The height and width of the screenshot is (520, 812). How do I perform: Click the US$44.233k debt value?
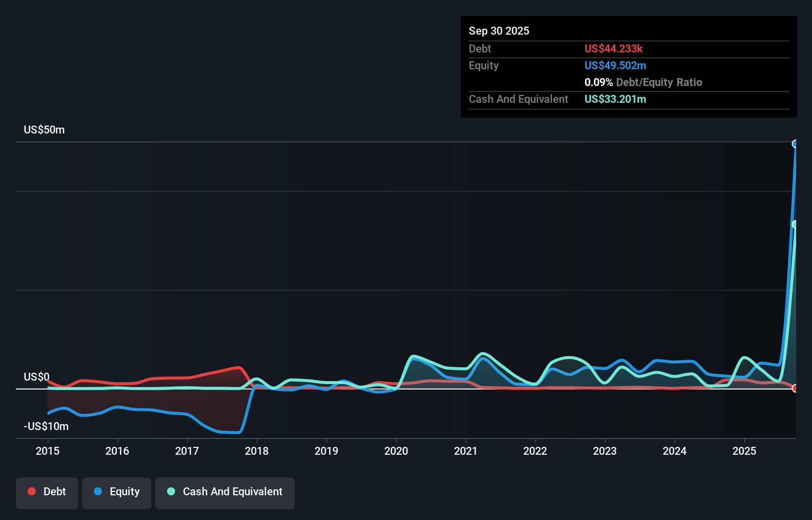coord(614,49)
